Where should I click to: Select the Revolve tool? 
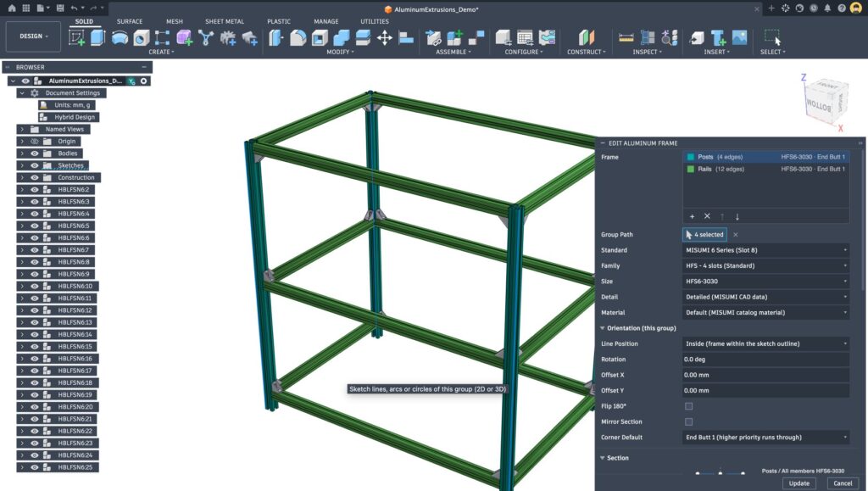[x=120, y=37]
